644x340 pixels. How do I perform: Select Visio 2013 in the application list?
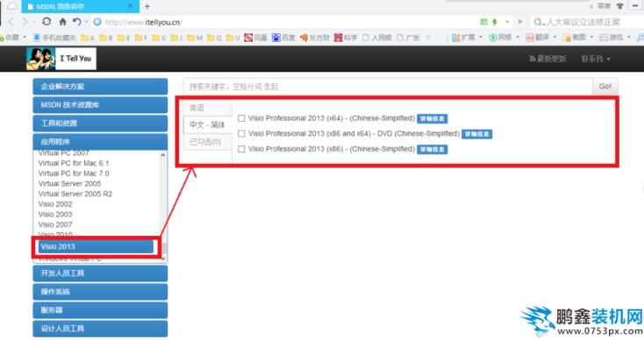(97, 246)
